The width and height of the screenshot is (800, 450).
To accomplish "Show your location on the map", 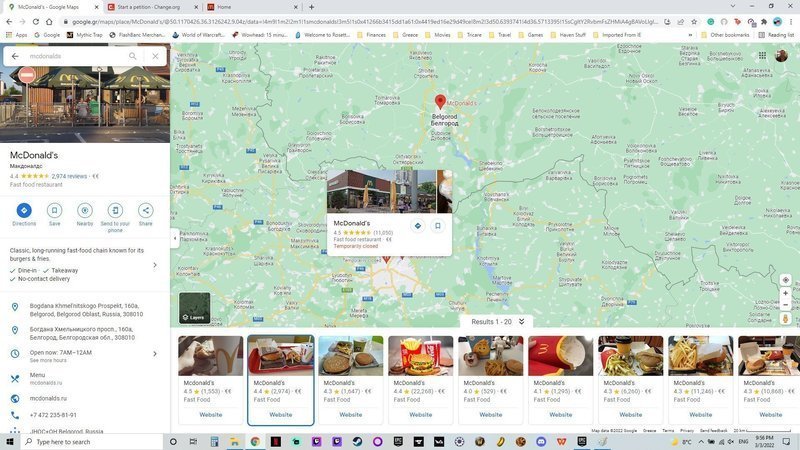I will tap(785, 280).
